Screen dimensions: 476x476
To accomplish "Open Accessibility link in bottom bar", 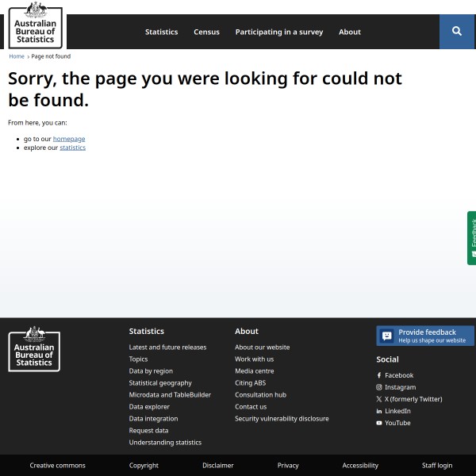I will [360, 466].
